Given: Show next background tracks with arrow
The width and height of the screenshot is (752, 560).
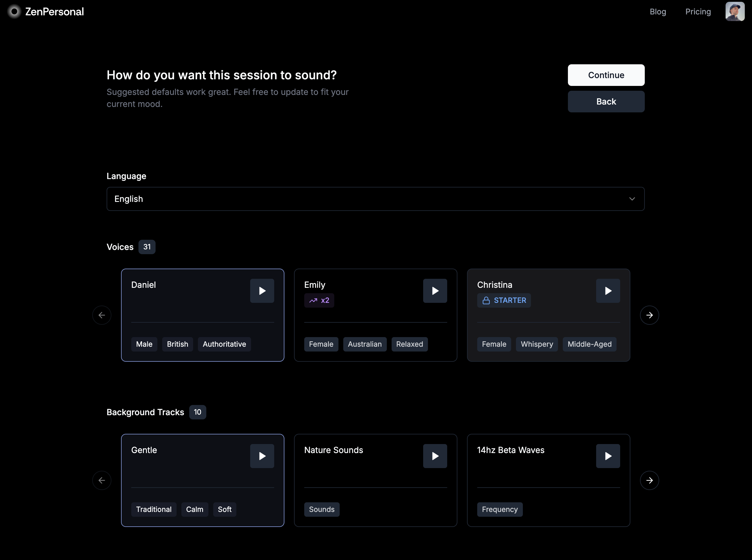Looking at the screenshot, I should [649, 480].
